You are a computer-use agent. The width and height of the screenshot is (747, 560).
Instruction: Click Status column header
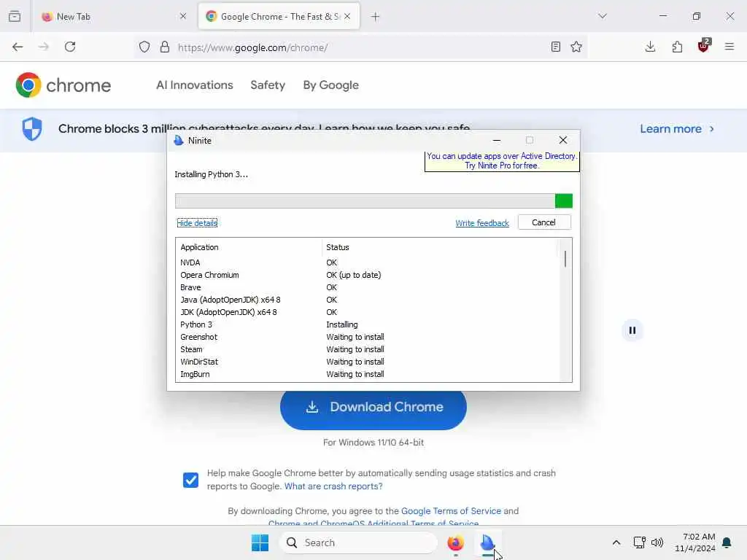pos(439,247)
